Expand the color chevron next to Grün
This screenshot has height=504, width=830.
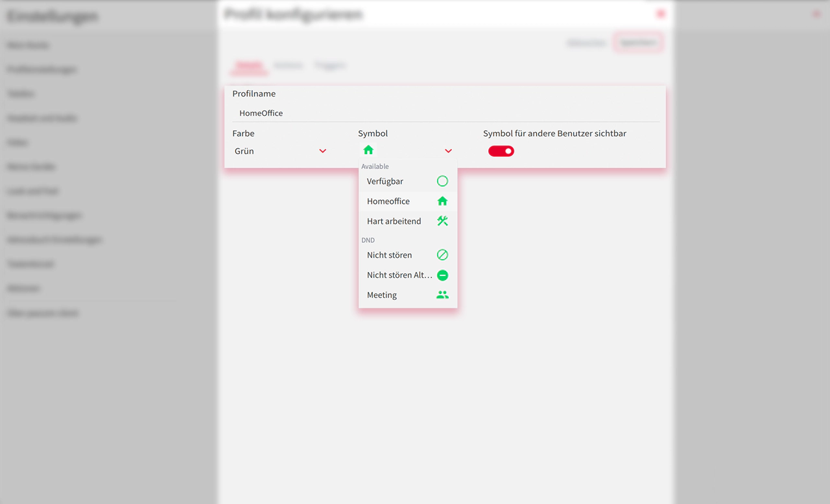(x=322, y=150)
